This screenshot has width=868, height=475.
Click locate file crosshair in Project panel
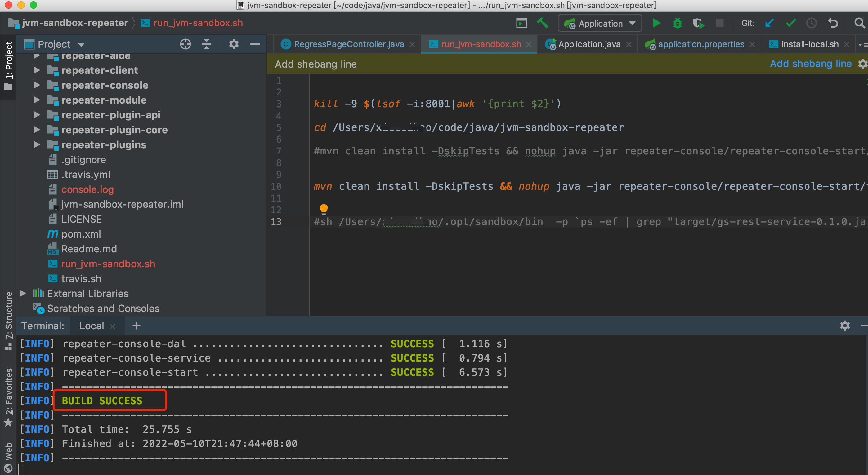coord(185,44)
